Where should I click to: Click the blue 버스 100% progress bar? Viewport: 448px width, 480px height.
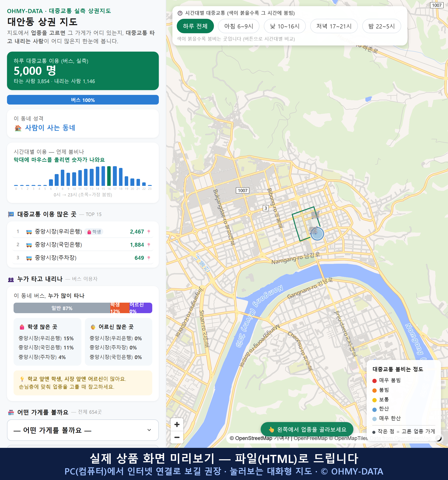[83, 100]
